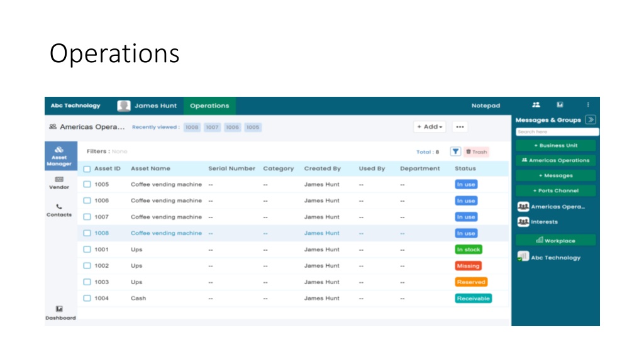Viewport: 644px width, 362px height.
Task: Sort by Asset ID column header
Action: 108,168
